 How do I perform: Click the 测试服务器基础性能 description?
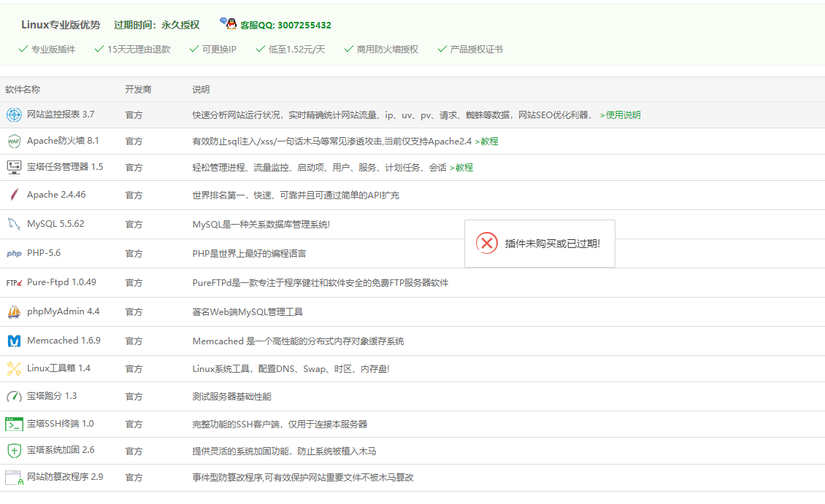[x=231, y=396]
